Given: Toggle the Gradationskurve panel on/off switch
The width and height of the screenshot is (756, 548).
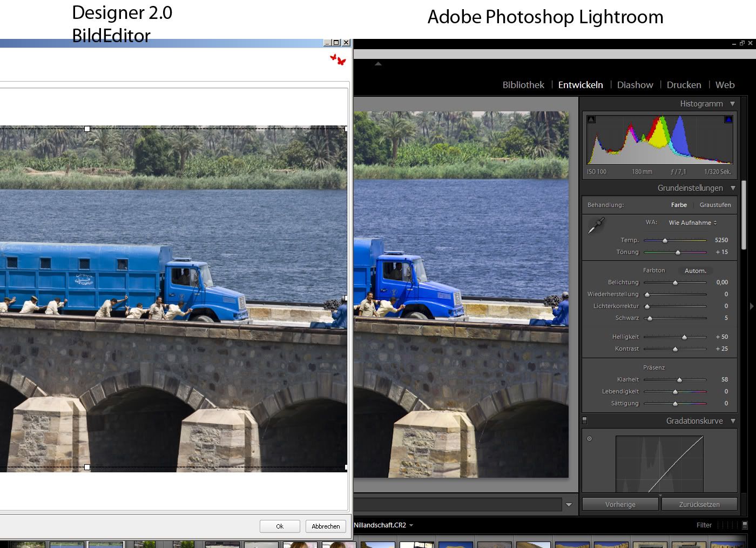Looking at the screenshot, I should point(584,420).
